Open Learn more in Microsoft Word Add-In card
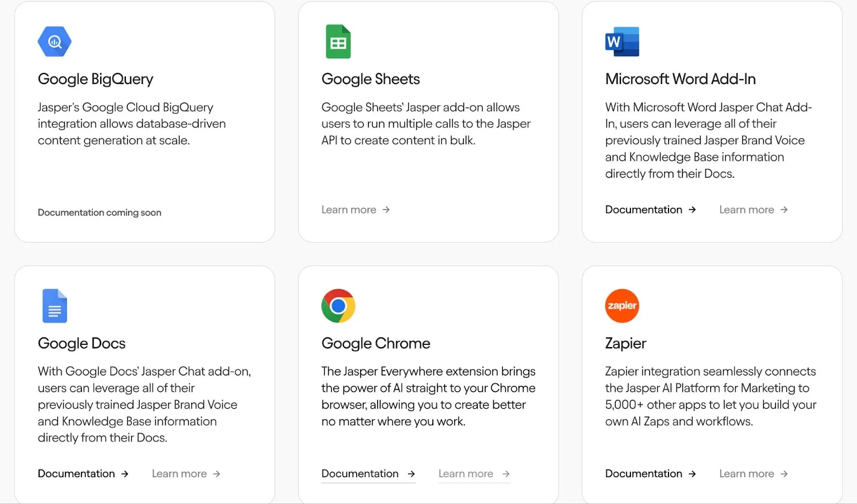This screenshot has width=857, height=504. [754, 209]
